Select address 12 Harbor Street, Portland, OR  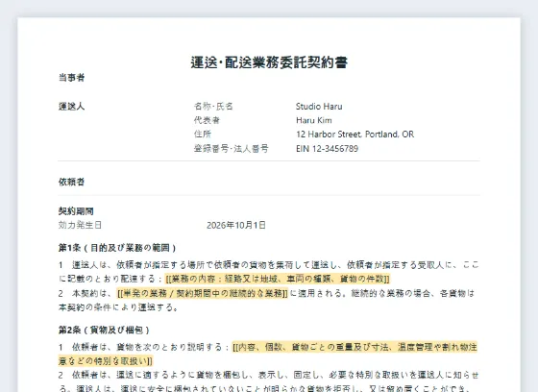(x=355, y=135)
